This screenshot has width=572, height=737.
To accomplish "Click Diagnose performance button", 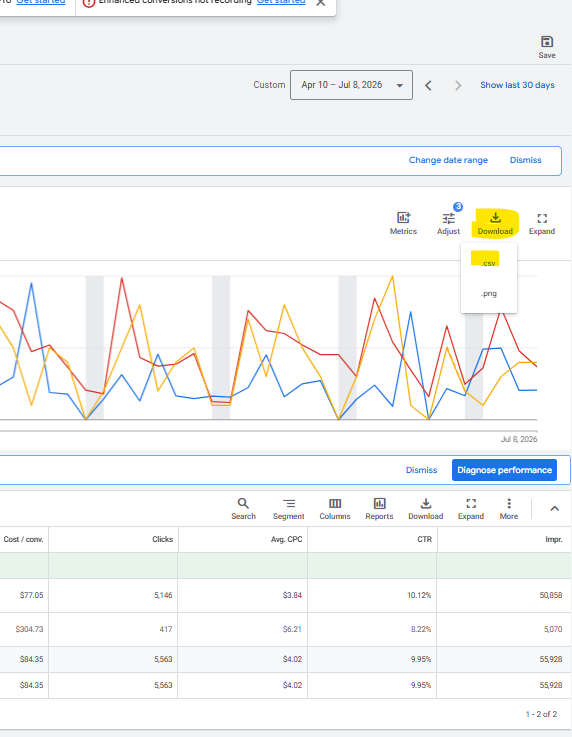I will coord(504,470).
